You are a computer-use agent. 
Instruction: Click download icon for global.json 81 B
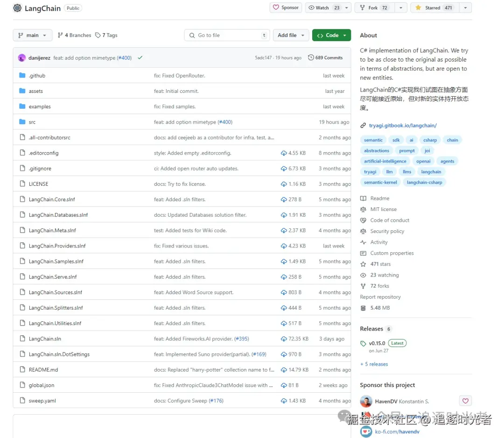coord(284,385)
